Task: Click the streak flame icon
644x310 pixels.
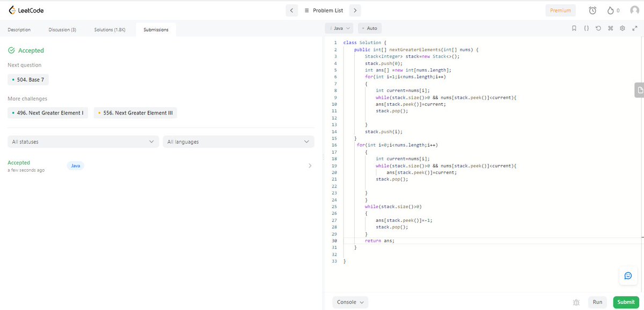Action: coord(610,10)
